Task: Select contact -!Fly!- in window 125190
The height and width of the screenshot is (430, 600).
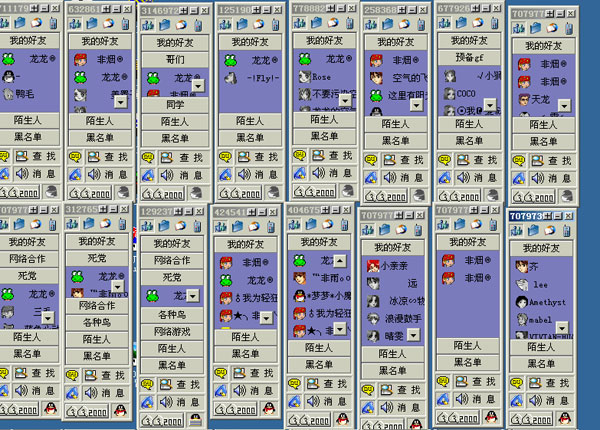Action: pos(250,78)
